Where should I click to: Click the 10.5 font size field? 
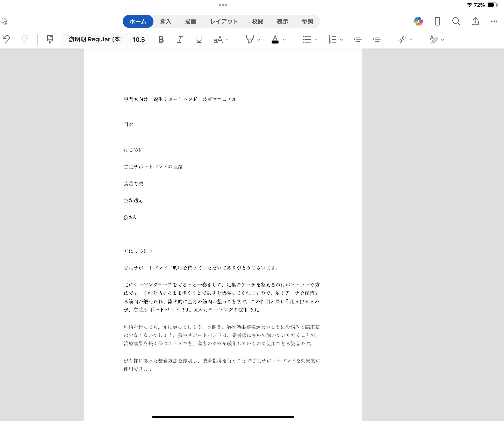pos(139,40)
